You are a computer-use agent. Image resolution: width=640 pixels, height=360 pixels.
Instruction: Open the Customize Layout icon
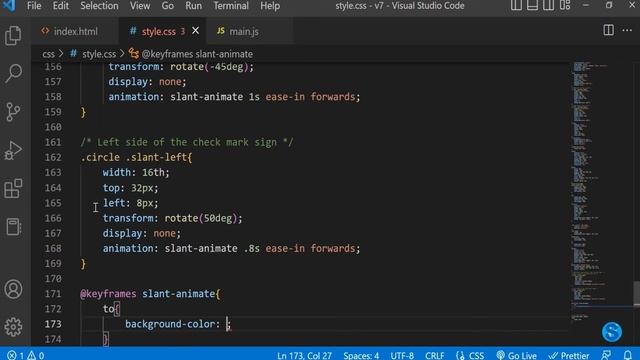[x=565, y=5]
